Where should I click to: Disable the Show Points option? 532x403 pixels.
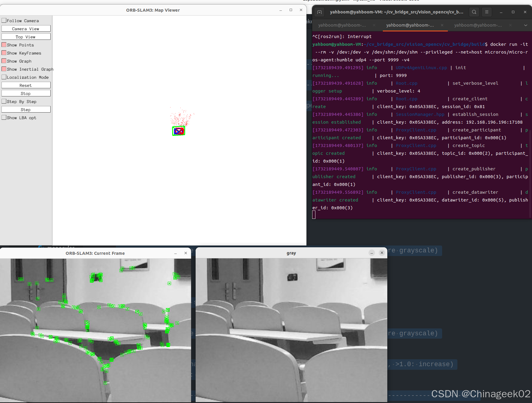pyautogui.click(x=4, y=44)
